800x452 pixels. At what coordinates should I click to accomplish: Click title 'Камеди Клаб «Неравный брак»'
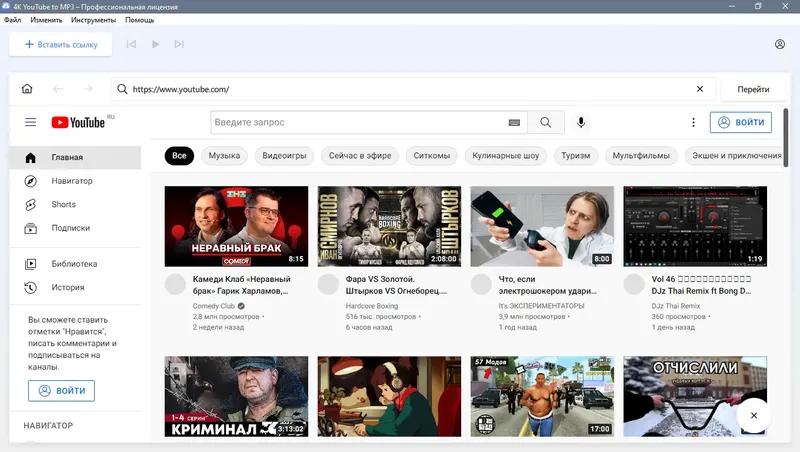(x=241, y=285)
